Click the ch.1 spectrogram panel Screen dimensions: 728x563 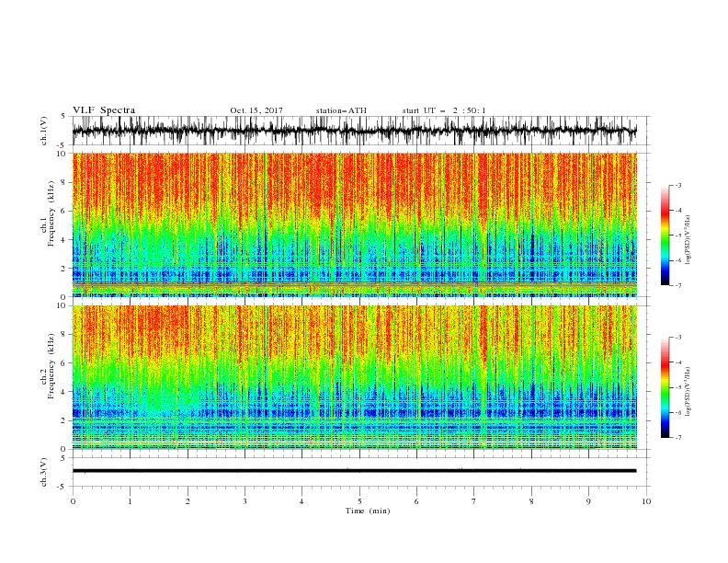[354, 224]
